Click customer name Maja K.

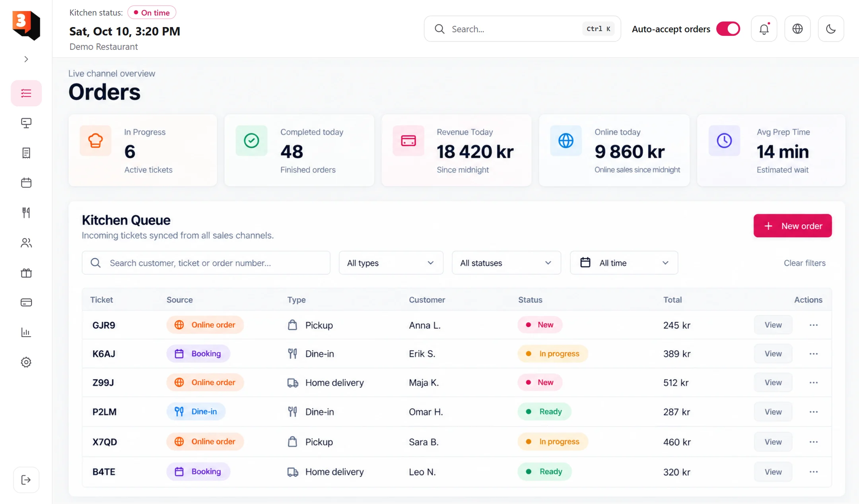424,382
